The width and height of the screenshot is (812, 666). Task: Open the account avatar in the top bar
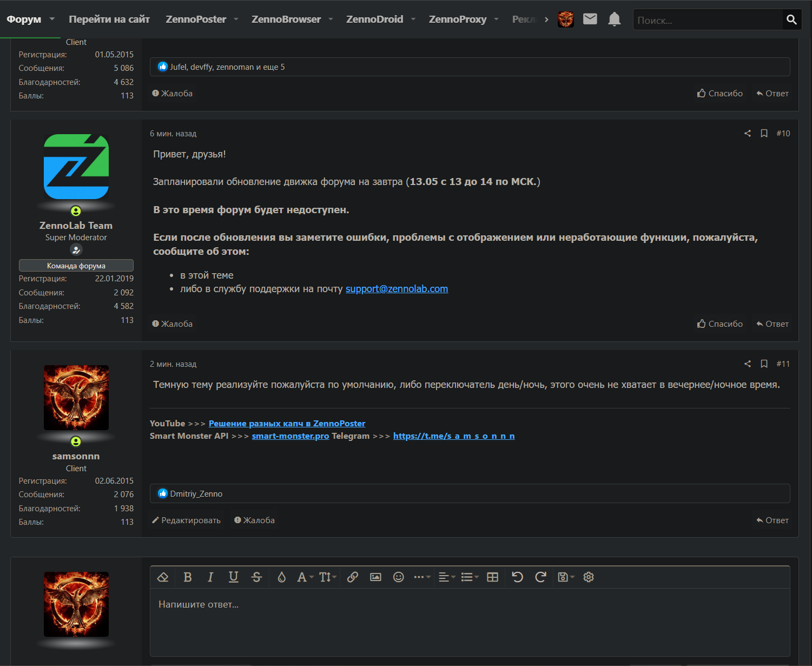[x=566, y=19]
